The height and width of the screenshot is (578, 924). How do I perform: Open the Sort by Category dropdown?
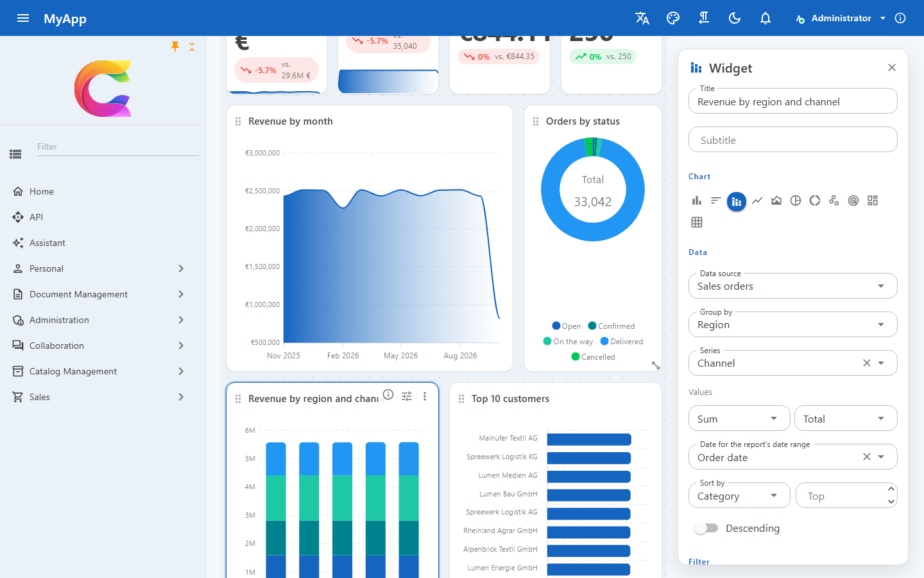pyautogui.click(x=739, y=496)
